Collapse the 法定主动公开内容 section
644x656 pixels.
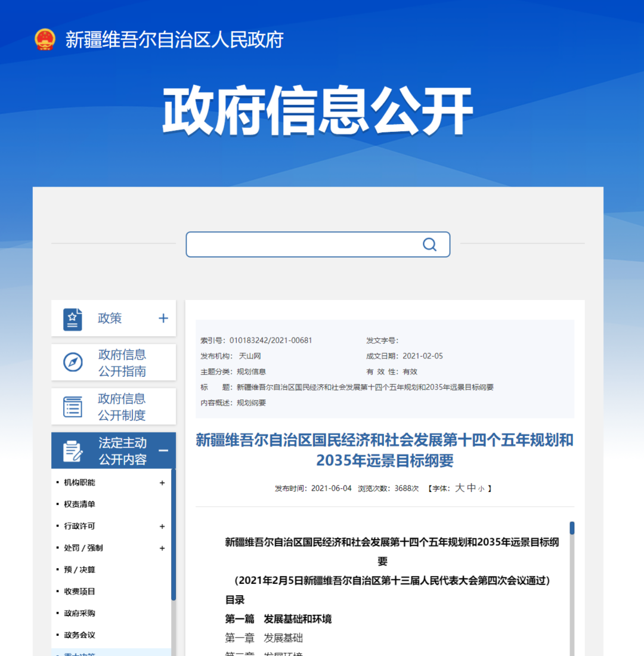163,451
